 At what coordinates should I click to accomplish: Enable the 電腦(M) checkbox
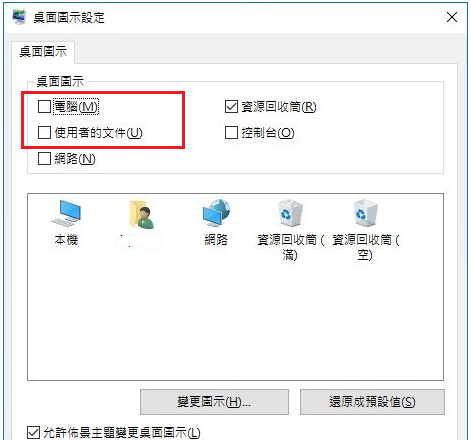coord(44,107)
